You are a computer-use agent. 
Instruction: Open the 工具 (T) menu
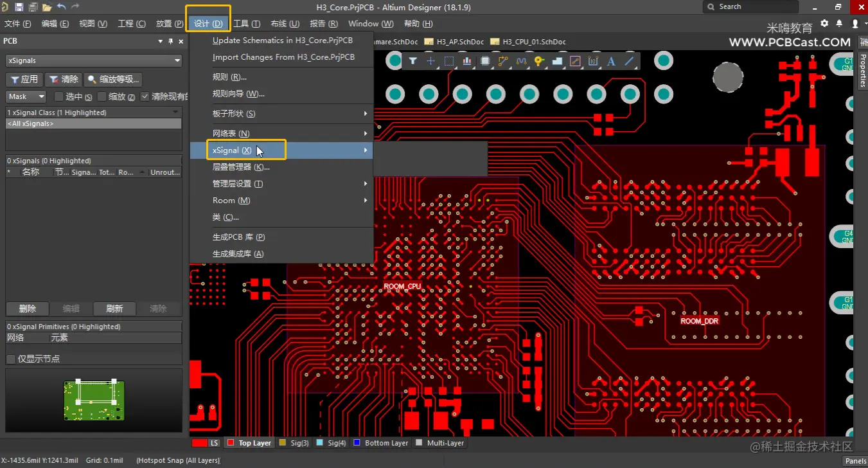(247, 24)
